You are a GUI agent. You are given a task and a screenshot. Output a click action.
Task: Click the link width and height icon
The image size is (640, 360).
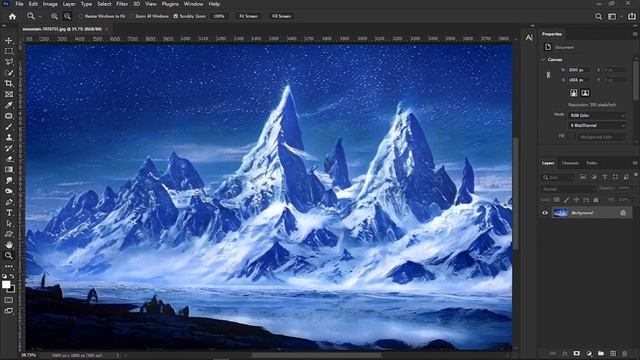[549, 75]
